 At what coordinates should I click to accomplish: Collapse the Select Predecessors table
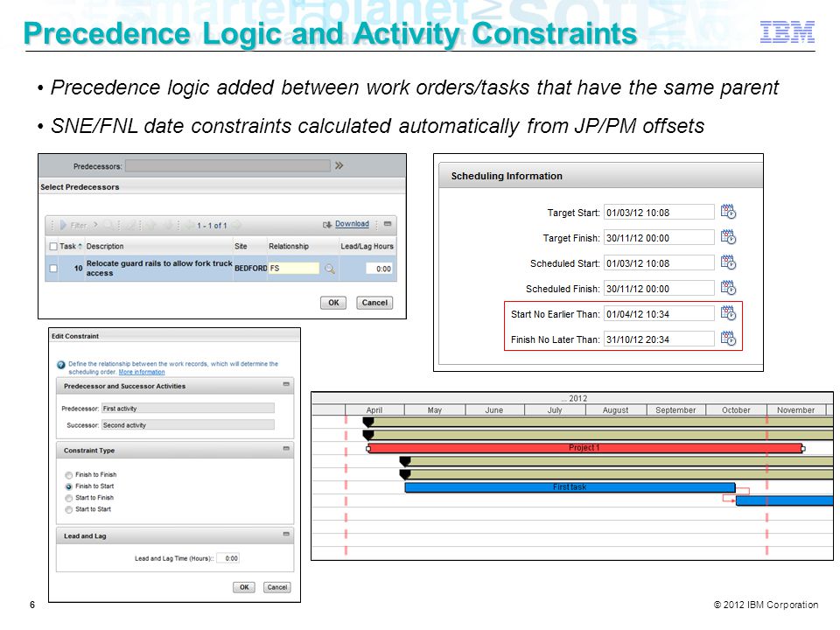388,224
